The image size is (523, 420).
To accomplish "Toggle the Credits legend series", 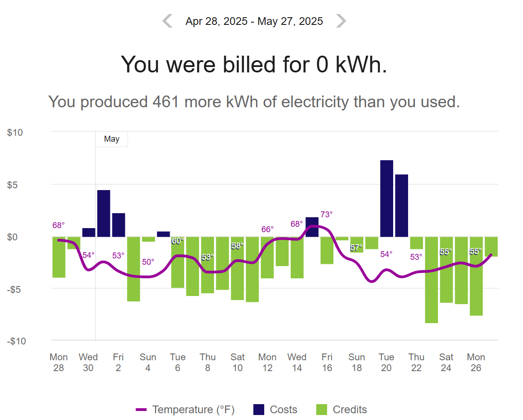I will tap(341, 409).
